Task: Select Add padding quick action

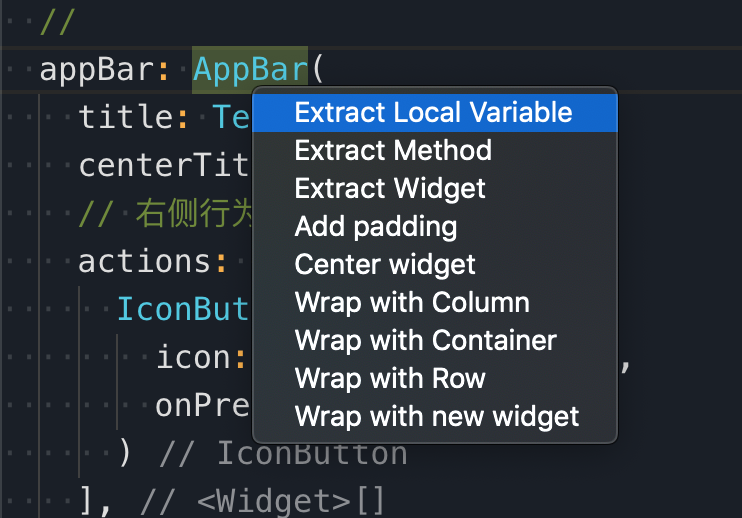Action: pyautogui.click(x=435, y=226)
